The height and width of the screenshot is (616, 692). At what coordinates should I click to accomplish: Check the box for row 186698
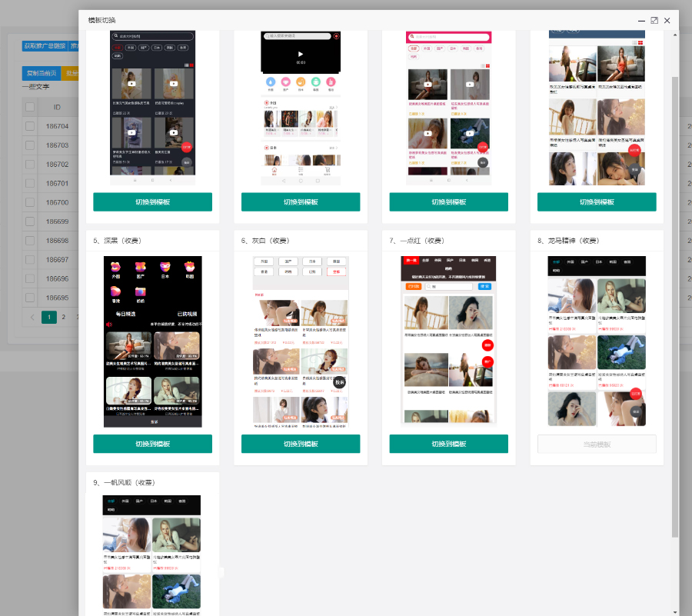pos(30,241)
